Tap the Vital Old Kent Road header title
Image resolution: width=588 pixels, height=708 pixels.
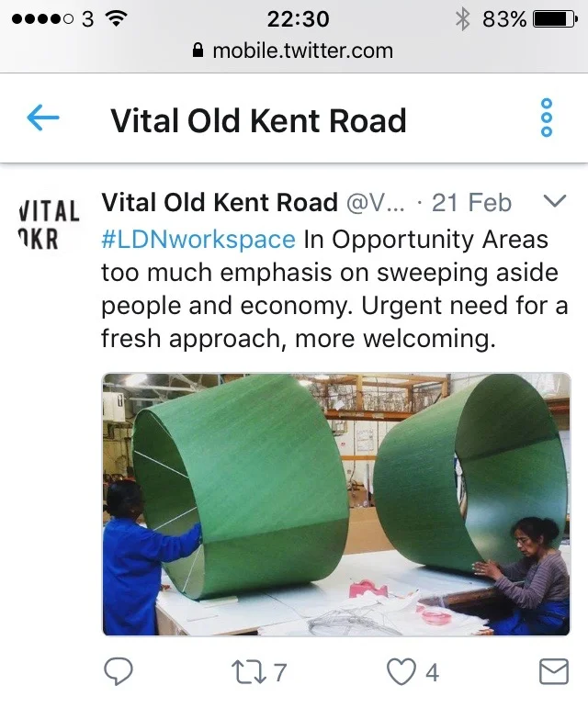(x=258, y=121)
